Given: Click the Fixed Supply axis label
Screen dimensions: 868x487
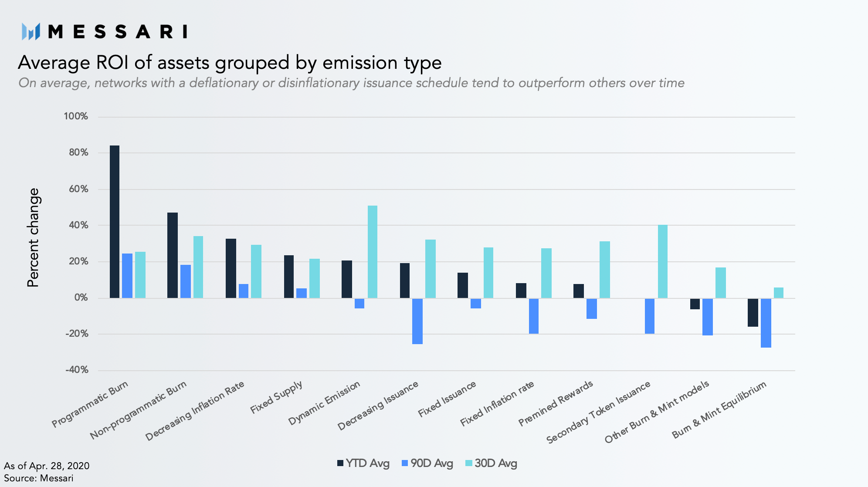Looking at the screenshot, I should 276,397.
